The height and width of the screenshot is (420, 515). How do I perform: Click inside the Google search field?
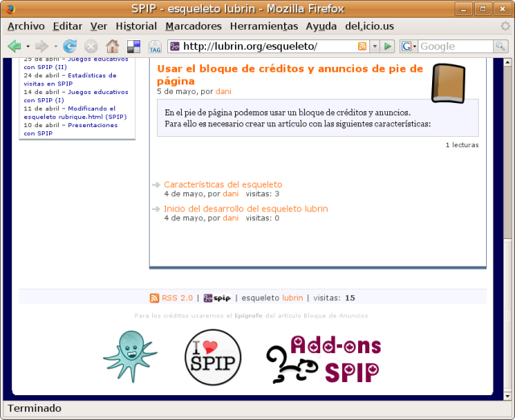point(455,46)
